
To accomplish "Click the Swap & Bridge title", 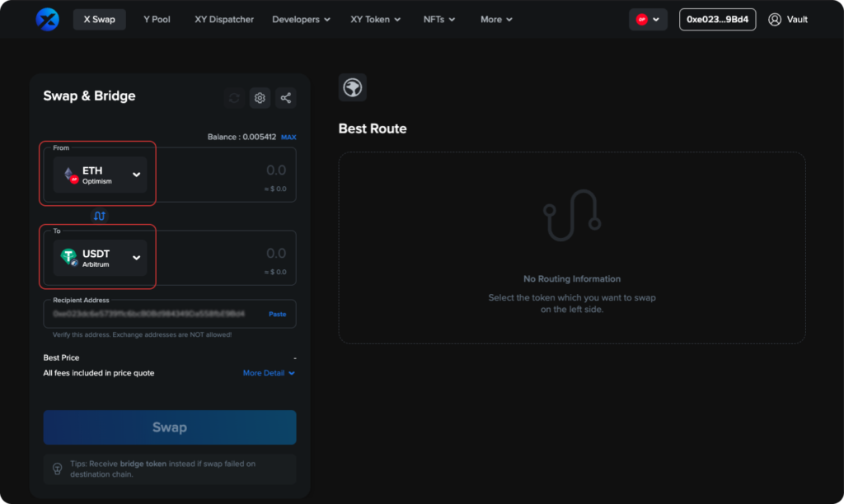I will coord(89,96).
